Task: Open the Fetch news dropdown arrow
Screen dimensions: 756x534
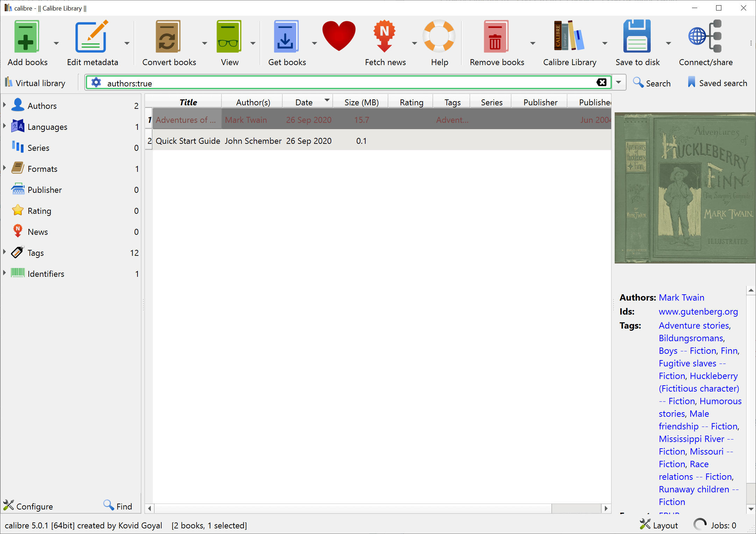Action: pyautogui.click(x=414, y=43)
